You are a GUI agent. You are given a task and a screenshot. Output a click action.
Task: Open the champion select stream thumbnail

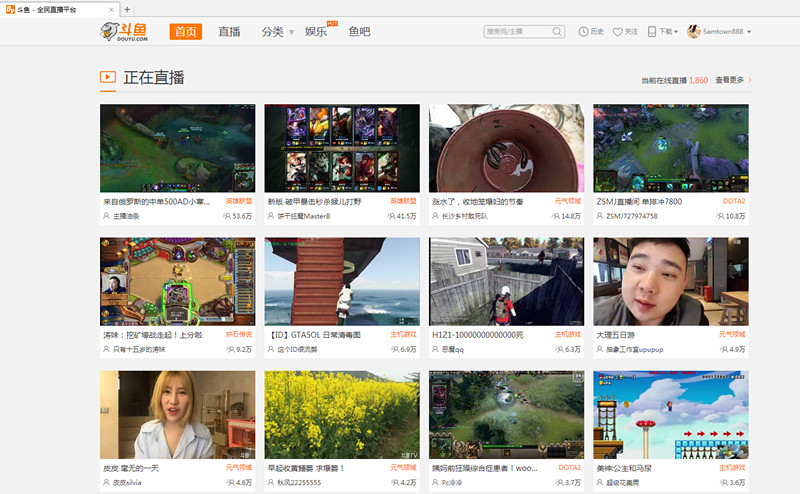click(342, 148)
